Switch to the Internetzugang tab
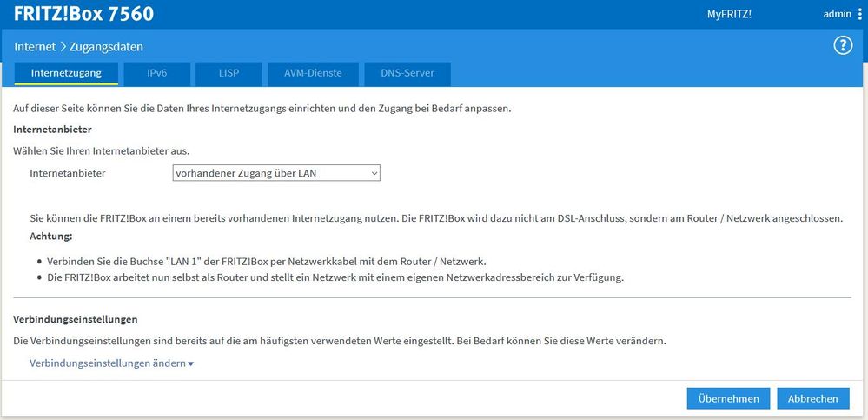Screen dimensions: 868x420 click(x=66, y=73)
